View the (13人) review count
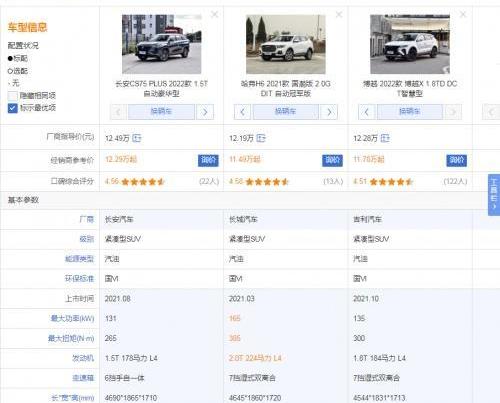 click(x=333, y=181)
